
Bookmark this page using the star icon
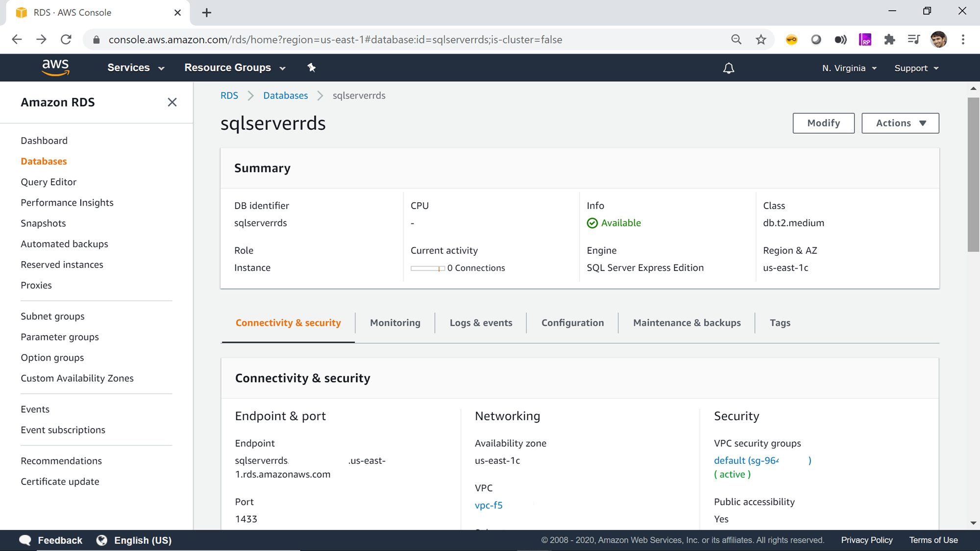761,40
